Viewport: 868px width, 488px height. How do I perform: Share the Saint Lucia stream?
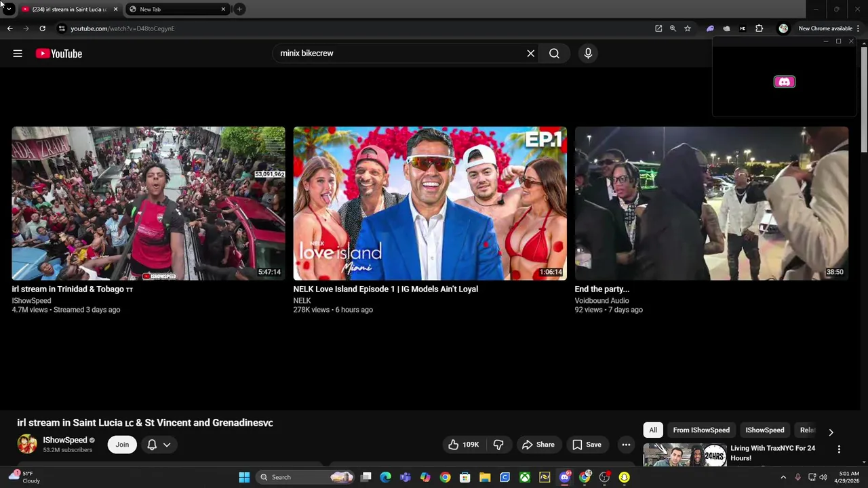pos(538,445)
